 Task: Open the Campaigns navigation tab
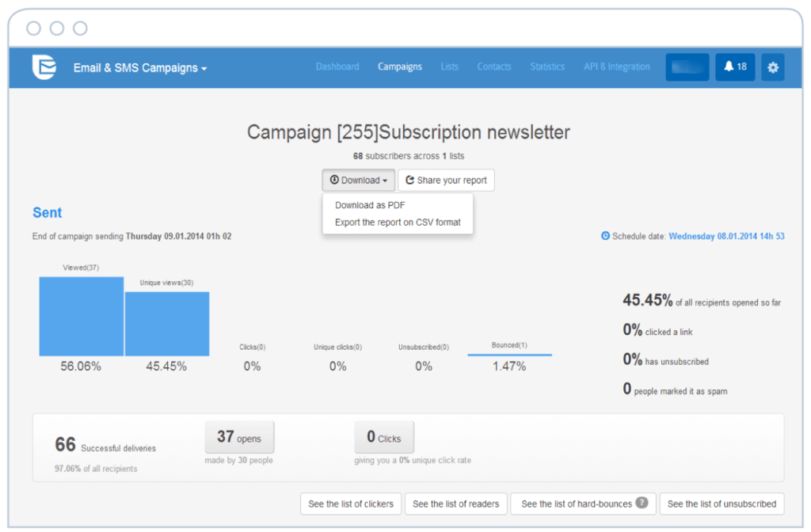(x=400, y=67)
